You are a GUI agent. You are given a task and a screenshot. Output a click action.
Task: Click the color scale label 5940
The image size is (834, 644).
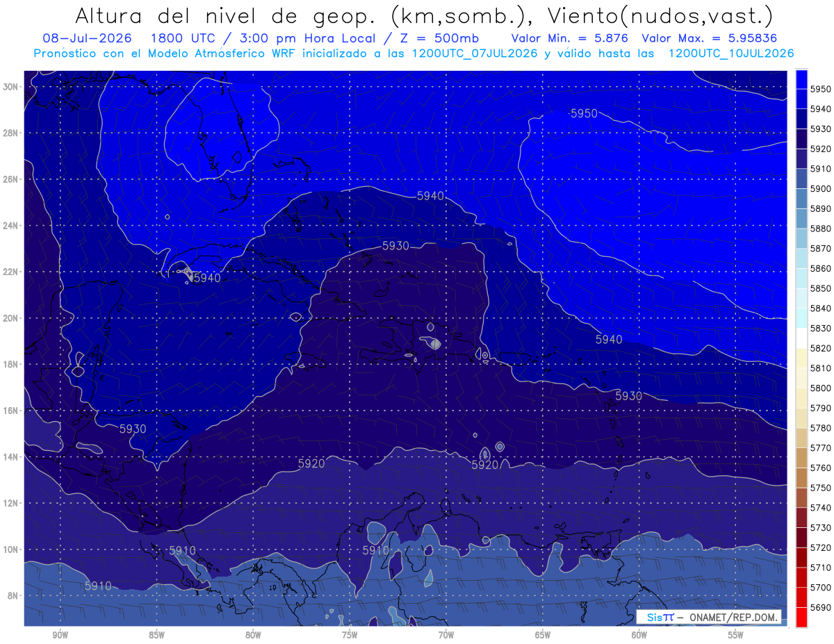[x=821, y=109]
